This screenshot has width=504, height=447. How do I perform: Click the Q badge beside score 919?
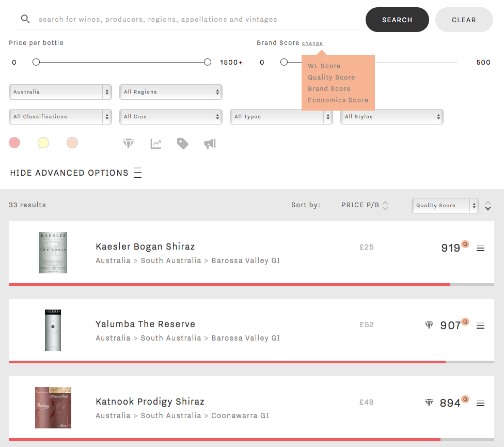click(x=465, y=244)
